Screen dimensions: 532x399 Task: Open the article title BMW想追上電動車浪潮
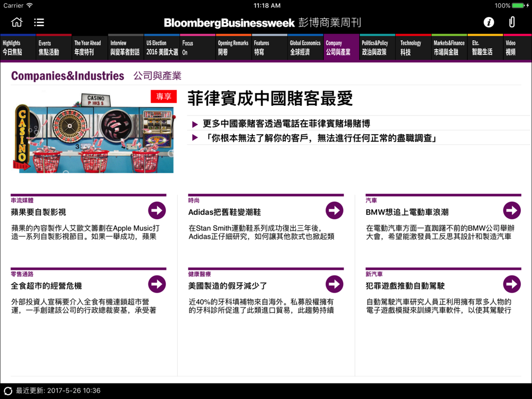[407, 212]
